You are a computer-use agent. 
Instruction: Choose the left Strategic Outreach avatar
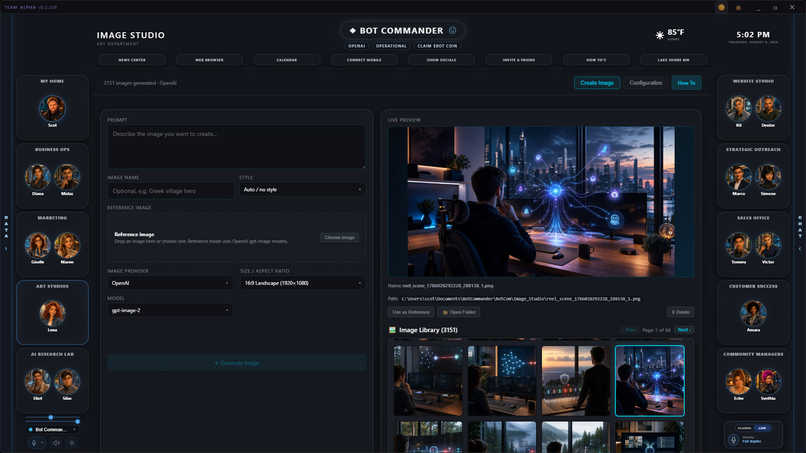(739, 176)
